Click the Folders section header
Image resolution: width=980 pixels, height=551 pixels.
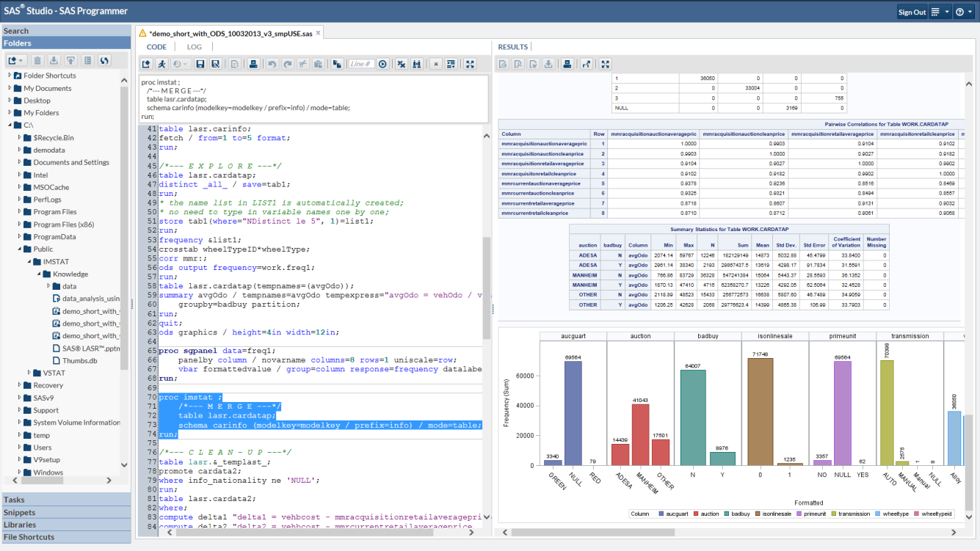(x=65, y=43)
